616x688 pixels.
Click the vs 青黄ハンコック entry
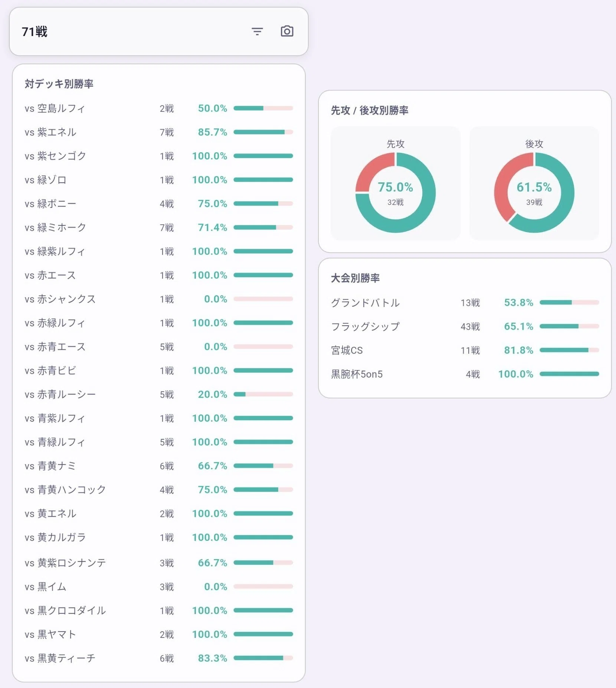(159, 490)
